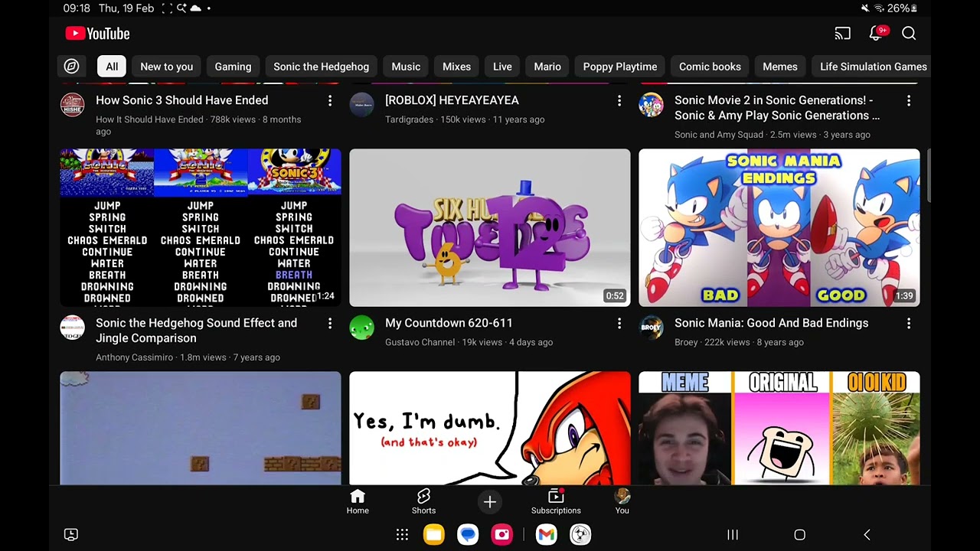Screen dimensions: 980x551
Task: Open options menu for Sonic the Hedgehog Sound Effect video
Action: (330, 324)
